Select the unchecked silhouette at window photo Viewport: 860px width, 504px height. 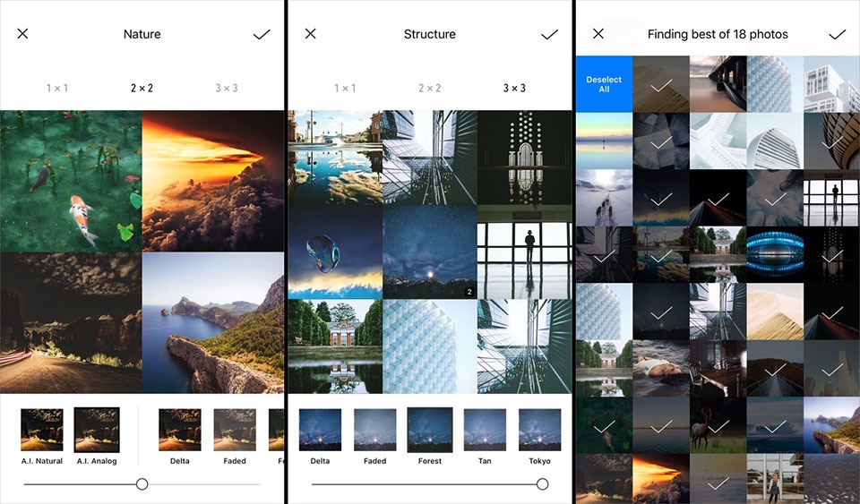(x=831, y=197)
